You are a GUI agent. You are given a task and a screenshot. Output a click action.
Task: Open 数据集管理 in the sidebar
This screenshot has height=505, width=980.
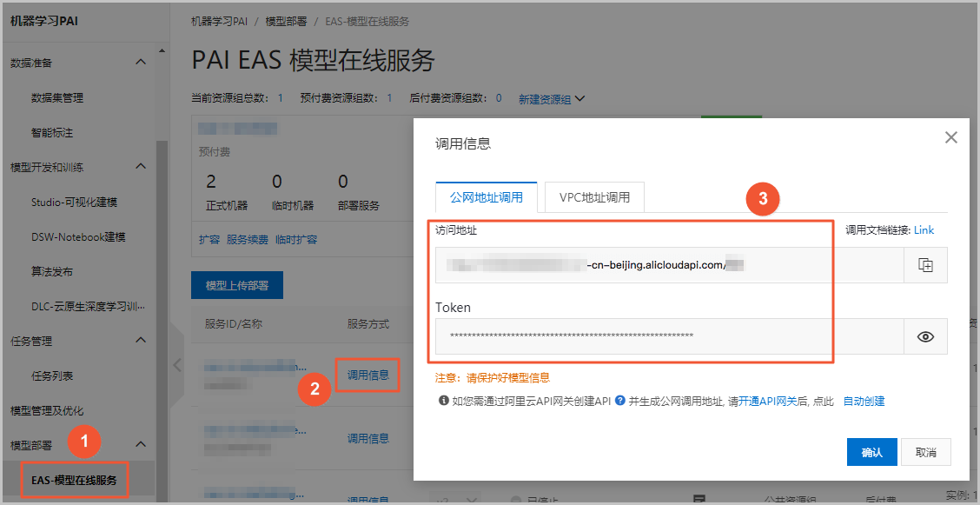click(x=57, y=97)
